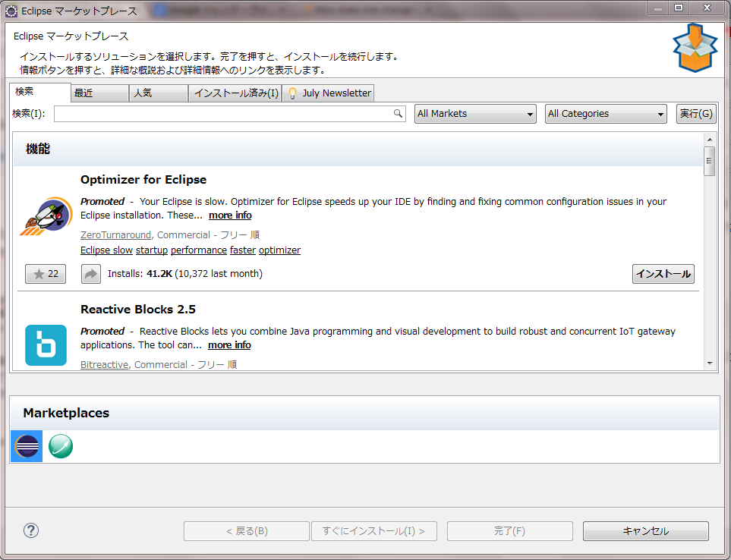Screen dimensions: 731x560
Task: Click the search magnifier icon
Action: (398, 113)
